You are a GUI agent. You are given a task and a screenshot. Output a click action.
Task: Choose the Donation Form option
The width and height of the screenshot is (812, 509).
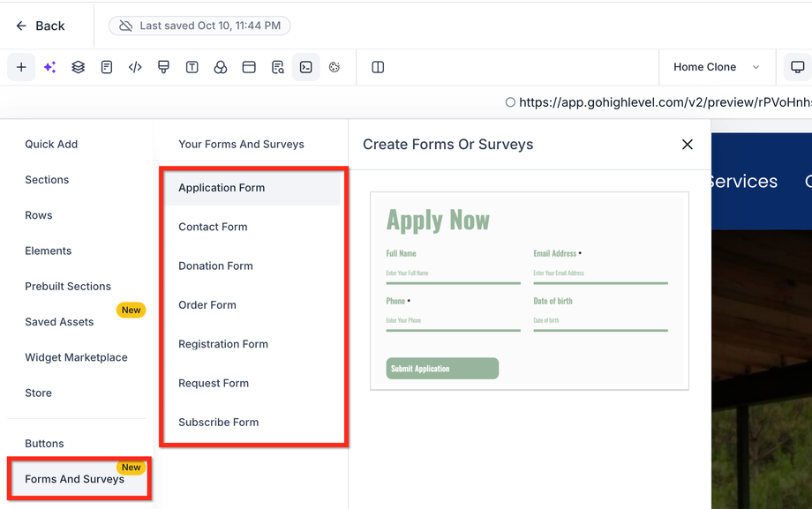click(x=215, y=266)
